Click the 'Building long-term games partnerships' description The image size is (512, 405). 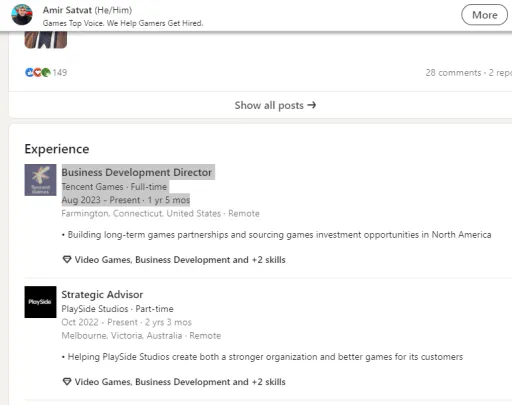pos(276,235)
